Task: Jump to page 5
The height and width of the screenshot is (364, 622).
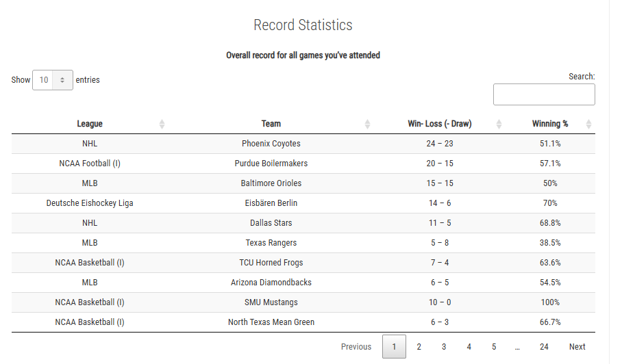Action: click(494, 347)
